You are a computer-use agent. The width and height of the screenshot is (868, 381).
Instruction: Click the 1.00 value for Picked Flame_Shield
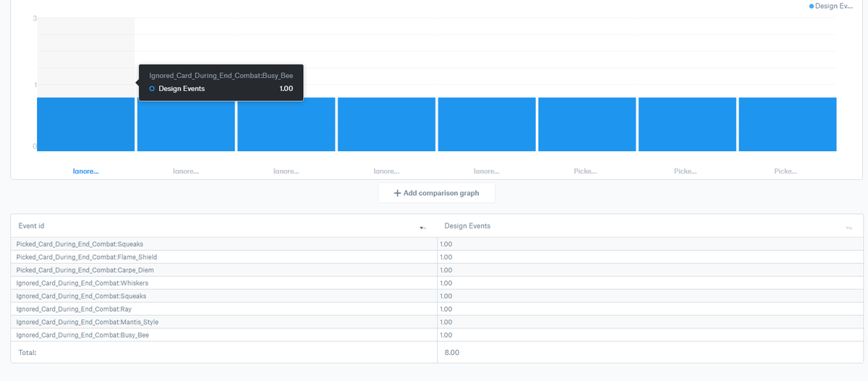[x=446, y=257]
